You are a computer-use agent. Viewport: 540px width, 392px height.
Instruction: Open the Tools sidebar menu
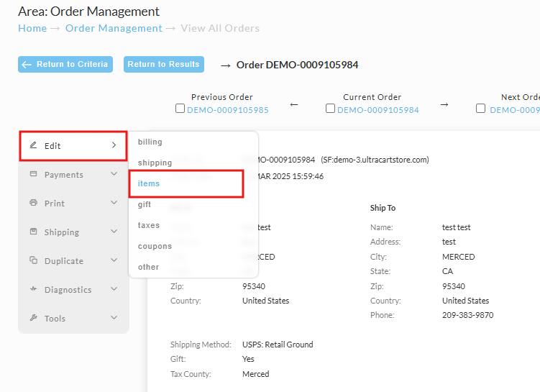pos(73,319)
